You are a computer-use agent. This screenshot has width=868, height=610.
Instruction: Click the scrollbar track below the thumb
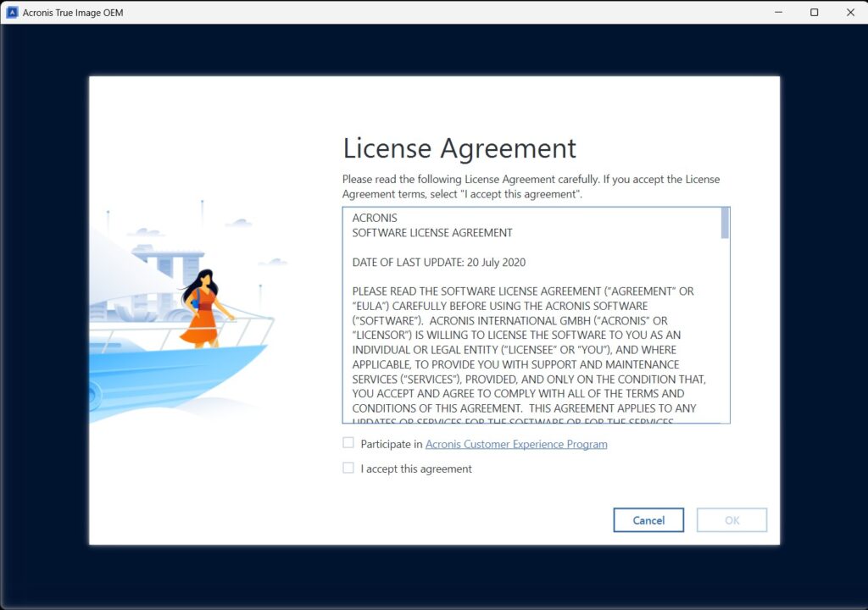(x=725, y=339)
